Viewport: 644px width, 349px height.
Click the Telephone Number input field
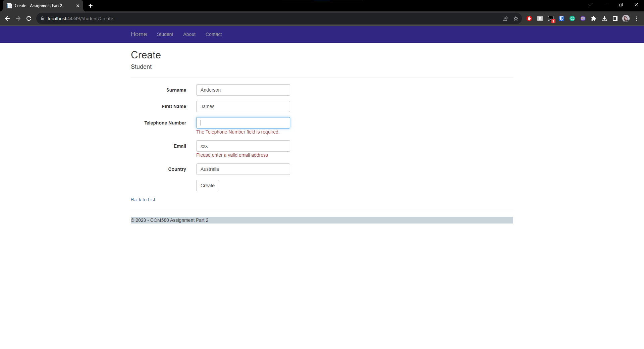pyautogui.click(x=243, y=123)
